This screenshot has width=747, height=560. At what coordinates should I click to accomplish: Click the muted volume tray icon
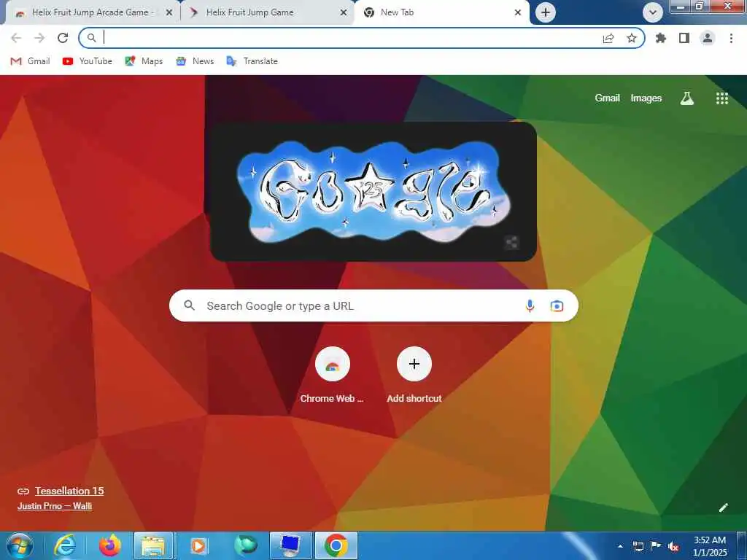(673, 547)
